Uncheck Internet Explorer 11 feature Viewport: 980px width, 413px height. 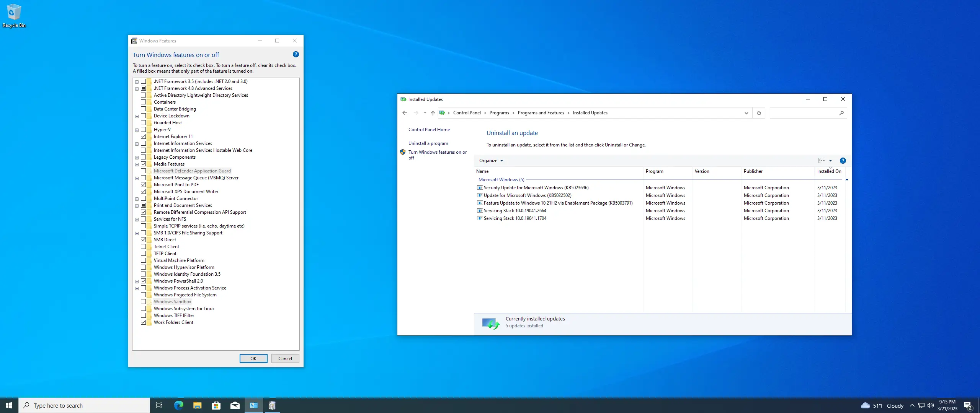[144, 137]
